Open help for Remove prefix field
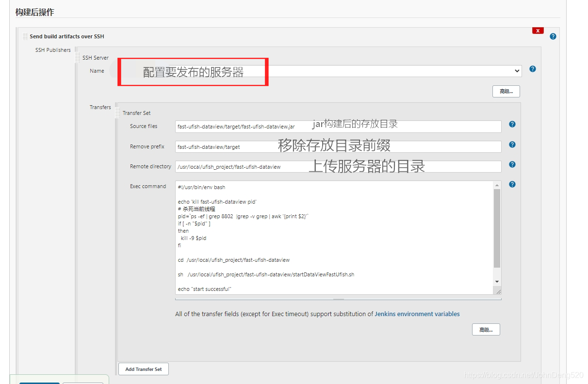588x384 pixels. point(512,144)
